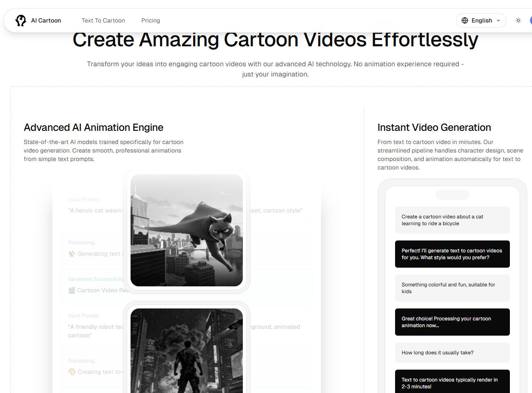Screen dimensions: 532x393
Task: Click the globe icon in the language selector
Action: point(466,20)
